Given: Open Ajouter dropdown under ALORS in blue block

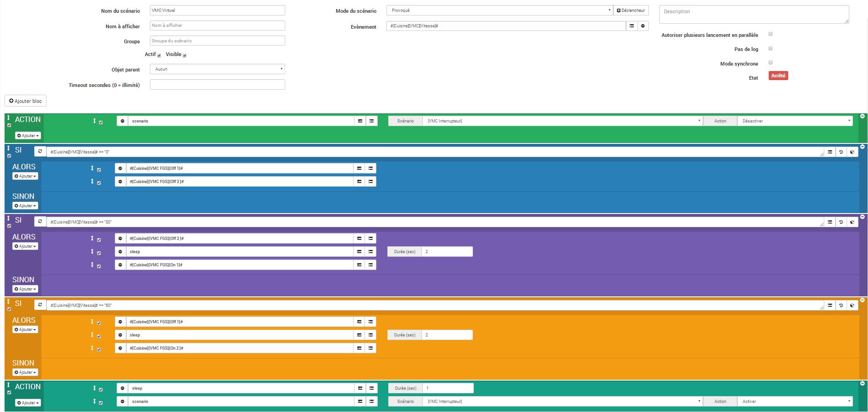Looking at the screenshot, I should coord(25,176).
